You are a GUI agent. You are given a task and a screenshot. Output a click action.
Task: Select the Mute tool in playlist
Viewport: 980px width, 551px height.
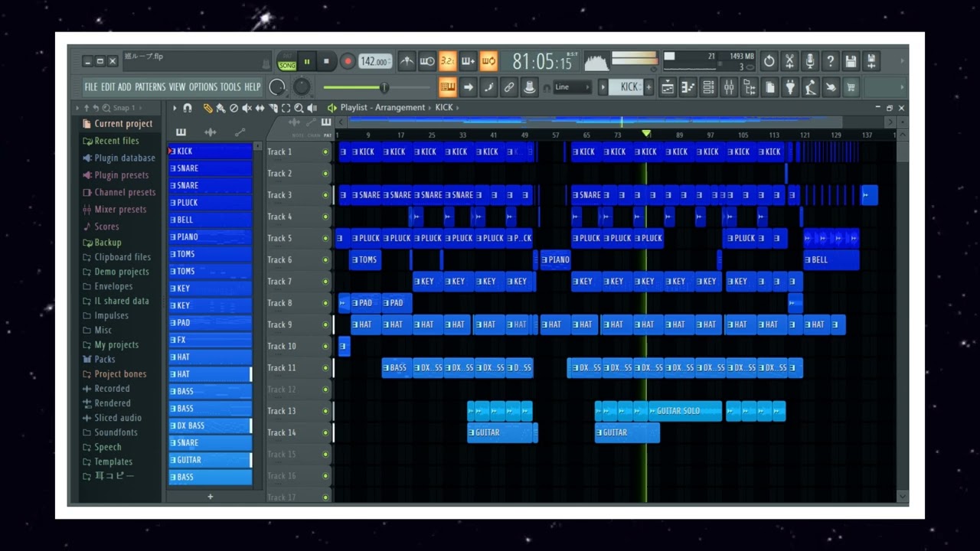[x=247, y=108]
